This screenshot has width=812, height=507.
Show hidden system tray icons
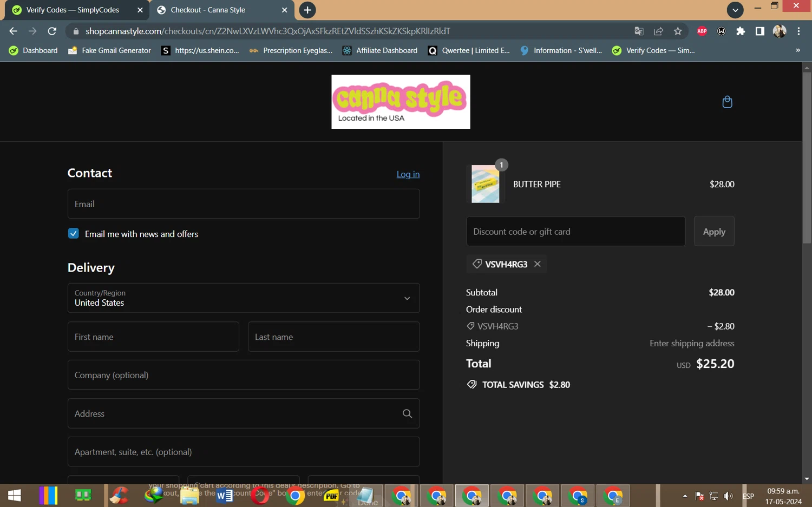pos(685,496)
